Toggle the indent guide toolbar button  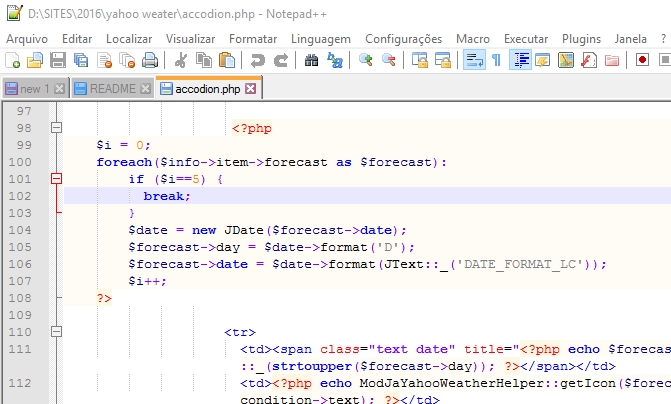coord(520,61)
